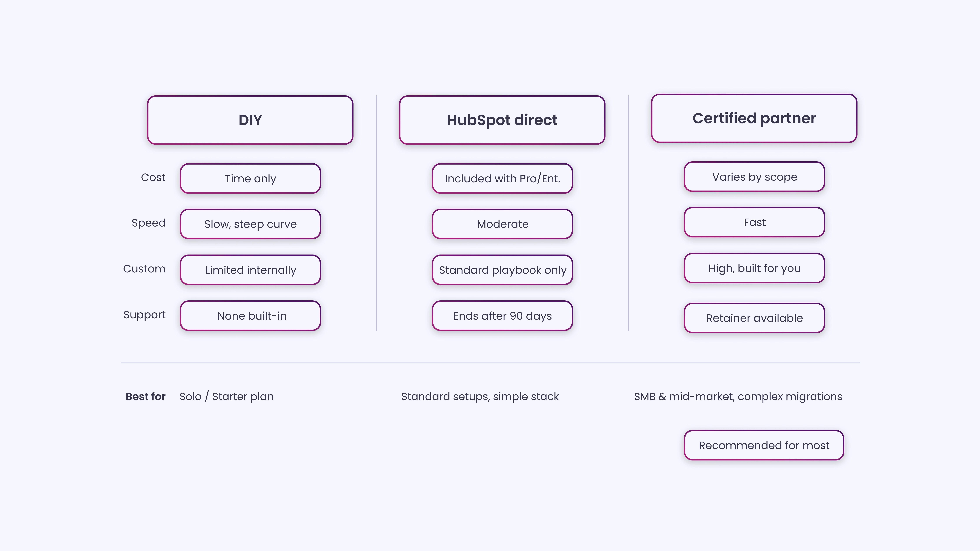
Task: Click the 'Time only' cost box
Action: point(250,178)
